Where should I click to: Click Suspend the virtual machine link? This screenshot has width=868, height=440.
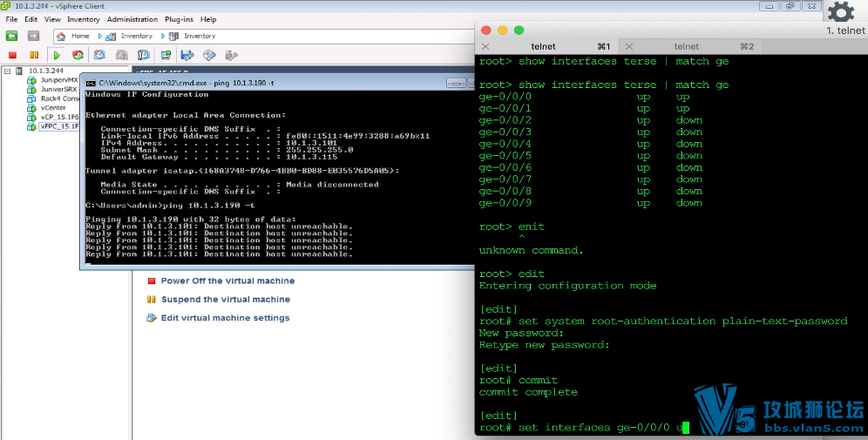[x=226, y=300]
